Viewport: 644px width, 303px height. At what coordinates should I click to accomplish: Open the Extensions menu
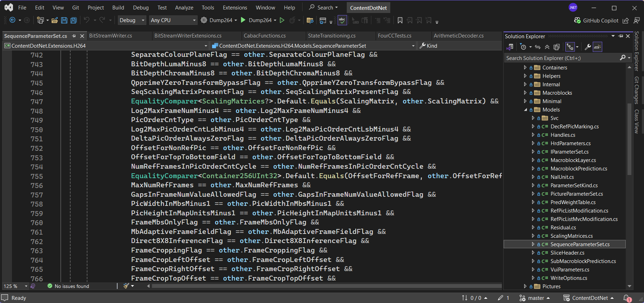(x=235, y=7)
